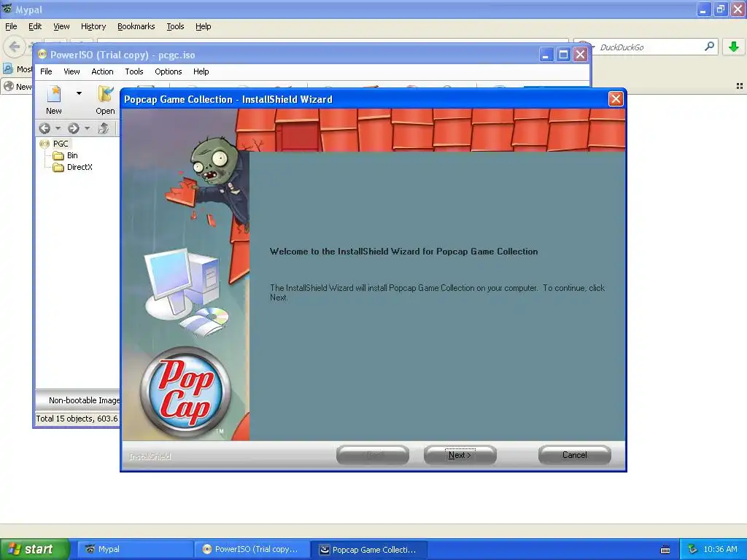Image resolution: width=747 pixels, height=560 pixels.
Task: Cancel the Popcap Game Collection installer
Action: click(x=575, y=455)
